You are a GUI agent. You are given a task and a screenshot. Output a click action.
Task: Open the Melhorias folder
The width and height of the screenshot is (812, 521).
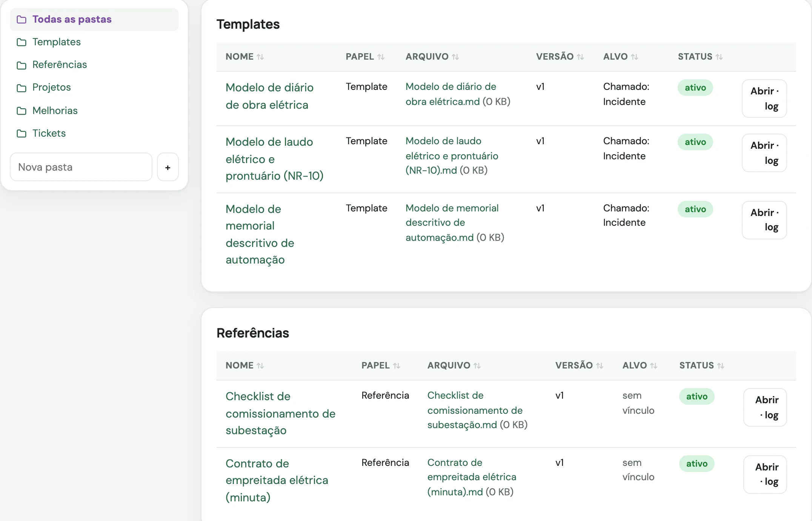tap(55, 111)
